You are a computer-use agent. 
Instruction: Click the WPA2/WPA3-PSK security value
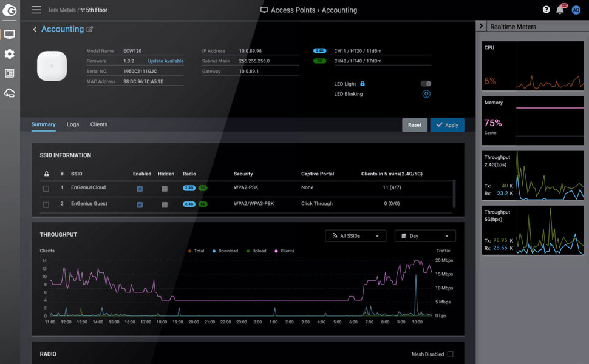click(254, 204)
